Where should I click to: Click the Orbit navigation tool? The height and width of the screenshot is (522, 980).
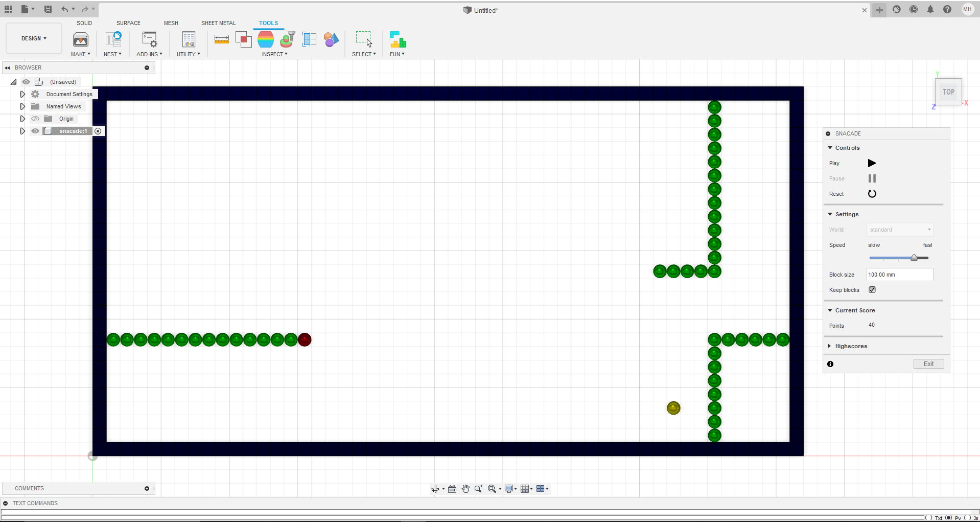pos(435,489)
